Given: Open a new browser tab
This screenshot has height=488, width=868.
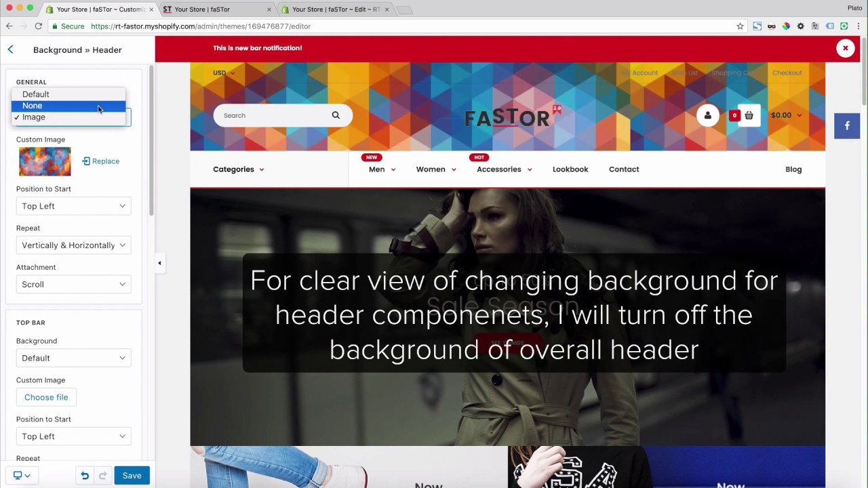Looking at the screenshot, I should click(x=404, y=9).
